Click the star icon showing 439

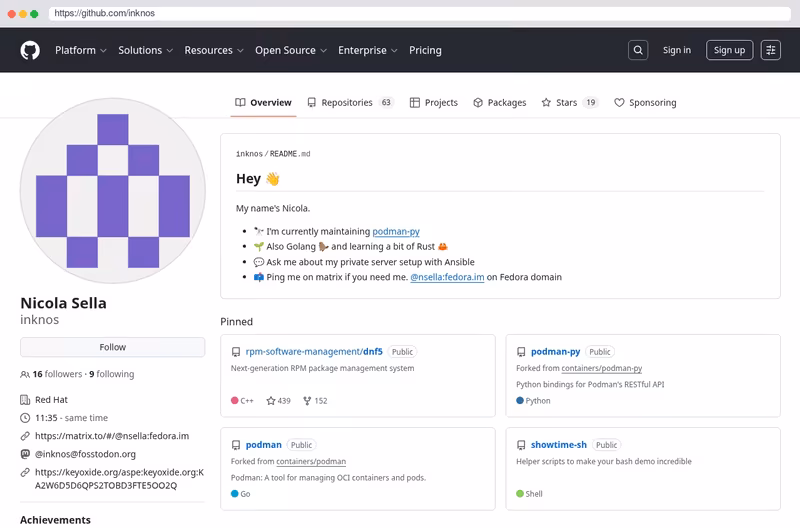point(271,401)
